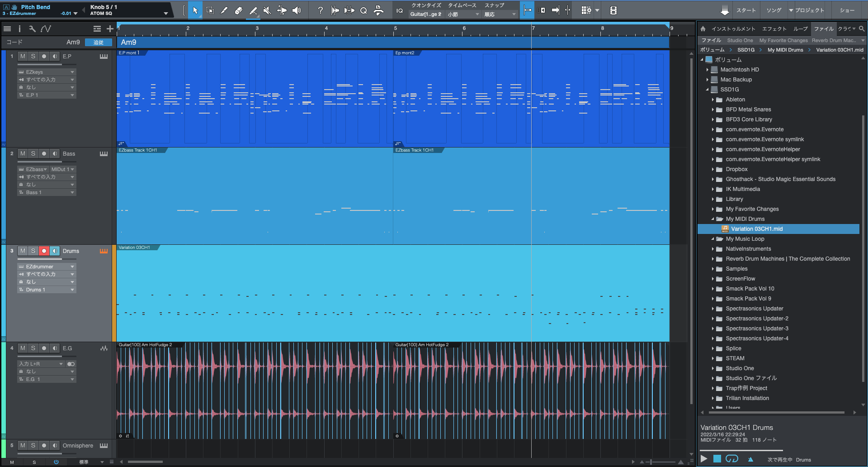Open the track inspector 'i' icon

pos(19,29)
